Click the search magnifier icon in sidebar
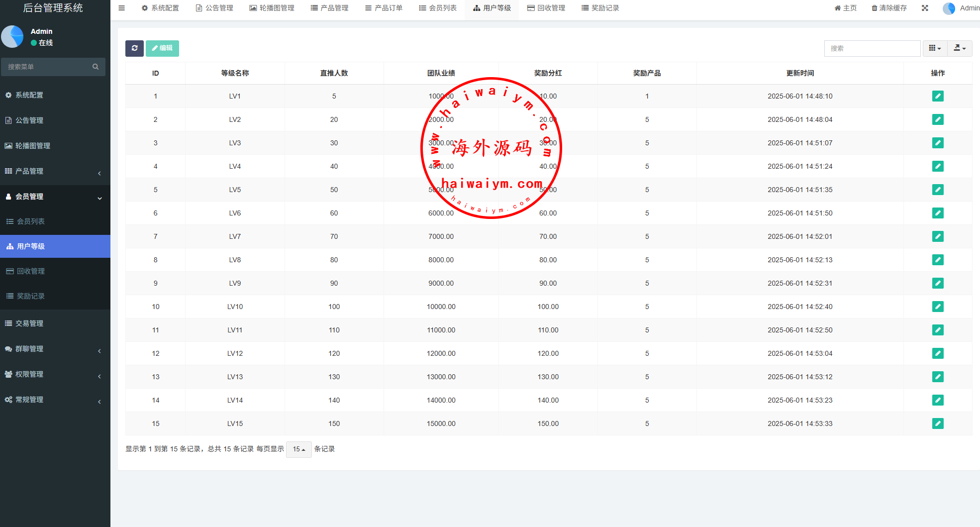 [x=96, y=67]
